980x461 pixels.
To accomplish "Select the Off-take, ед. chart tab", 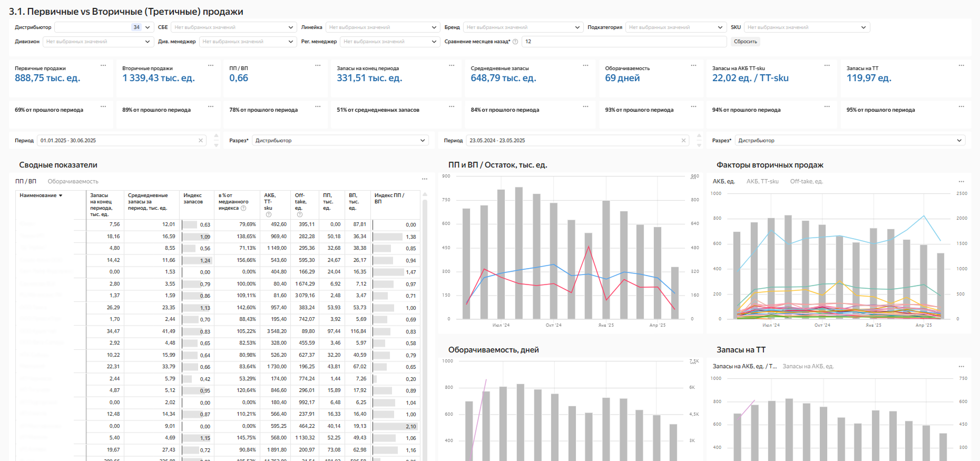I will (806, 181).
